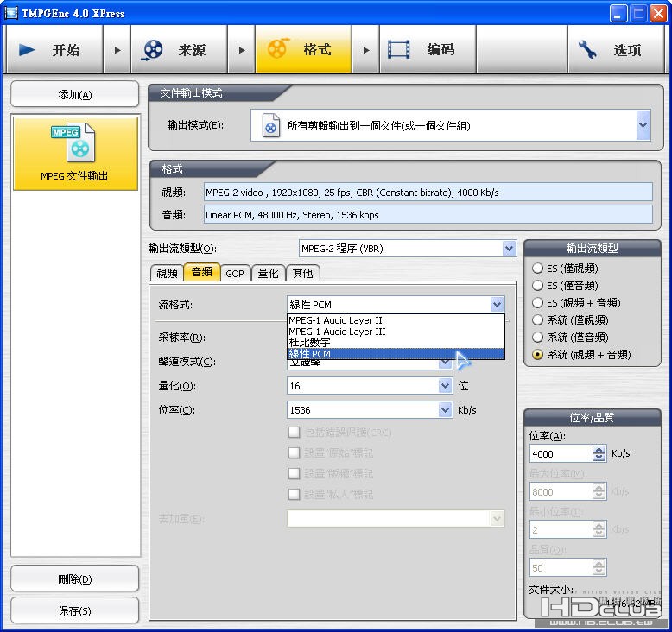The image size is (672, 632).
Task: Select 系統 (僅音頻) radio option
Action: coord(537,338)
